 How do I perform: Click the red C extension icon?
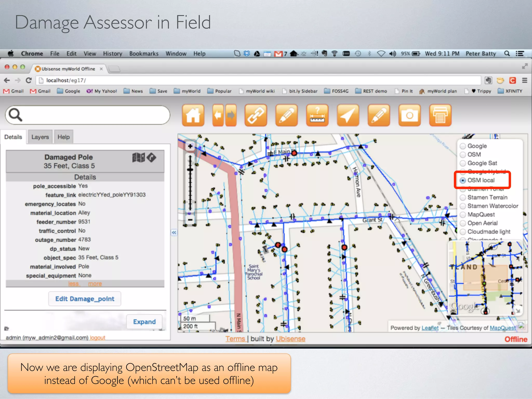[x=513, y=81]
